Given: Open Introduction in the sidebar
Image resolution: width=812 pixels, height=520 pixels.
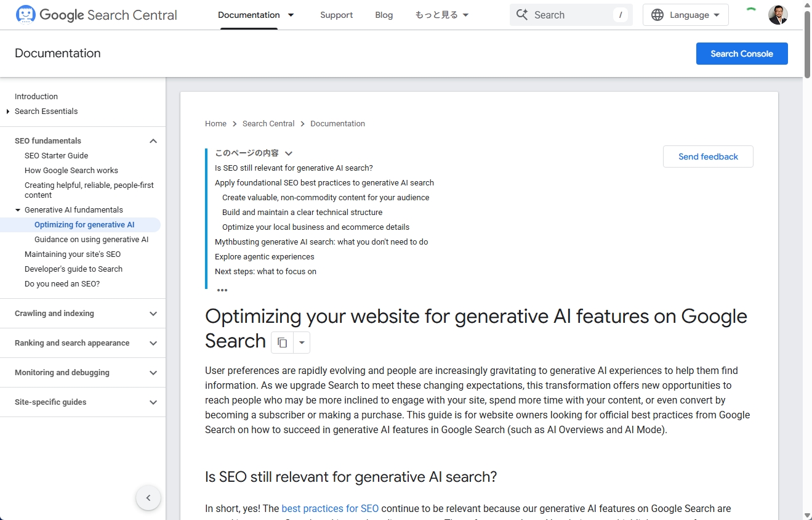Looking at the screenshot, I should 36,97.
